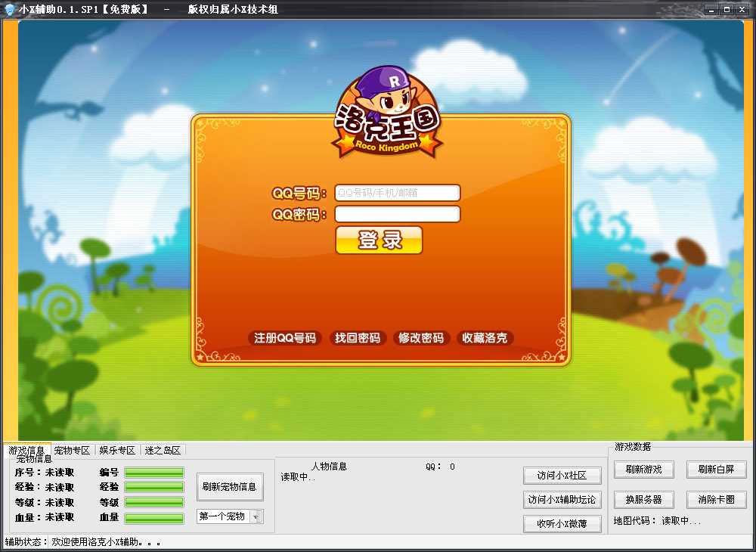
Task: Click the Roco Kingdom logo
Action: [x=387, y=112]
